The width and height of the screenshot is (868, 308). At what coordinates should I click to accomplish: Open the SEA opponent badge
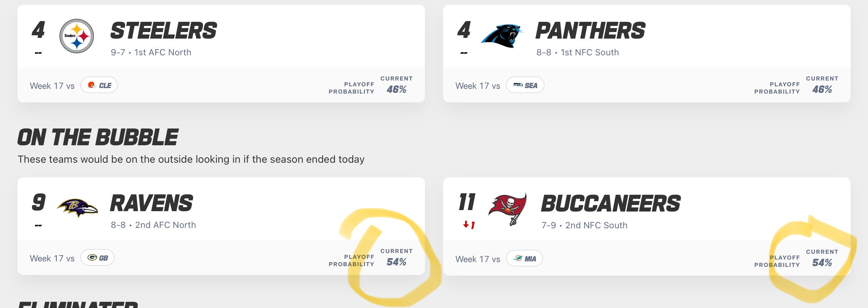(x=525, y=85)
